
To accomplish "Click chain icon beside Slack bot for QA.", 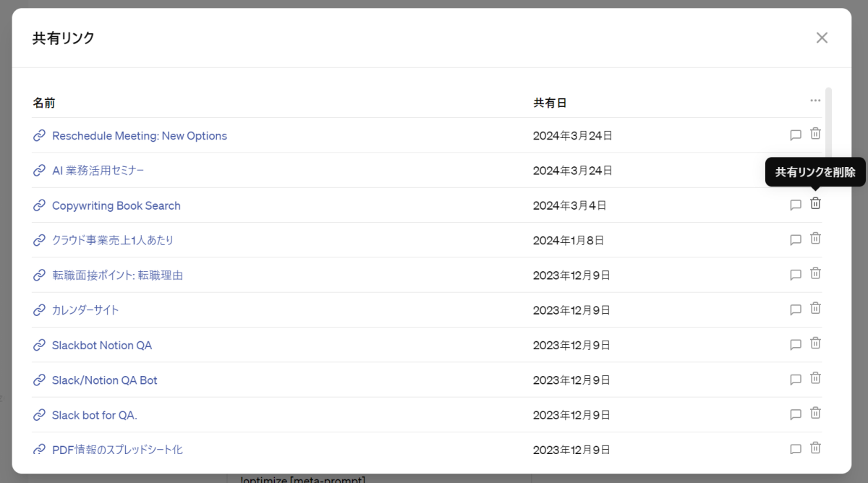I will (39, 415).
